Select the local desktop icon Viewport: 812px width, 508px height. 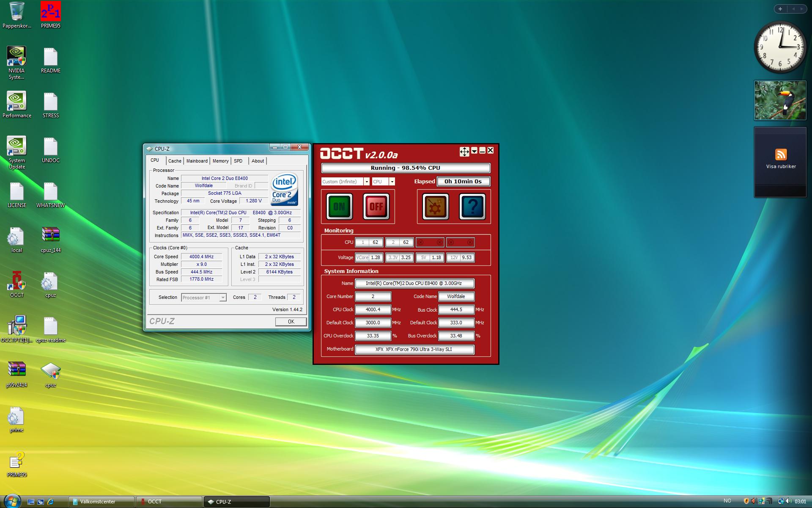pos(16,240)
